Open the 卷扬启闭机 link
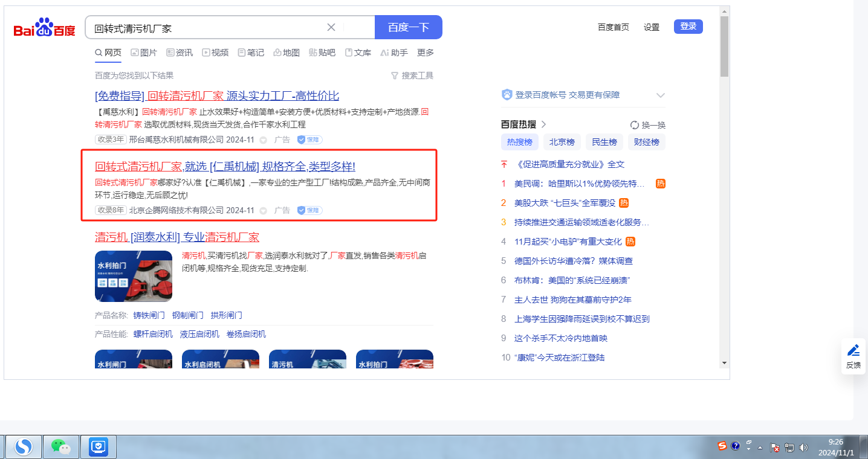868x459 pixels. (246, 335)
